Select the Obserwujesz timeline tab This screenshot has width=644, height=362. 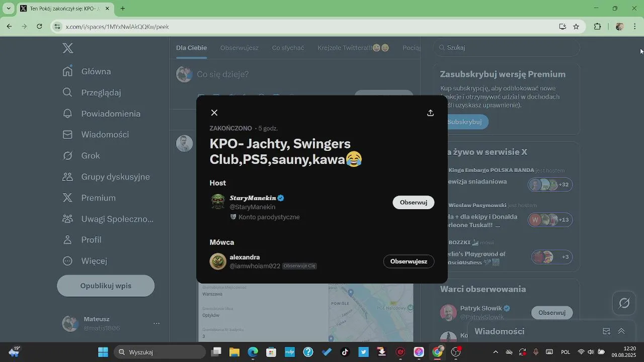239,48
